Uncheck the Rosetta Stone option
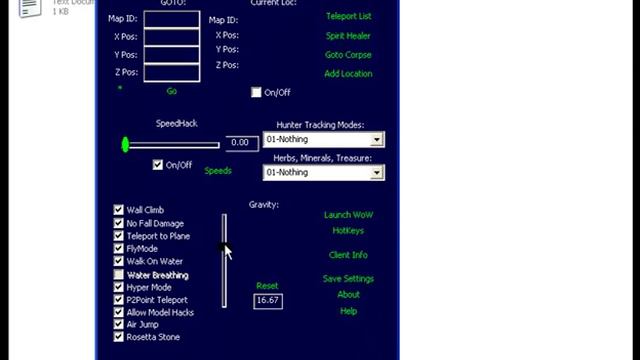The height and width of the screenshot is (360, 640). click(118, 337)
